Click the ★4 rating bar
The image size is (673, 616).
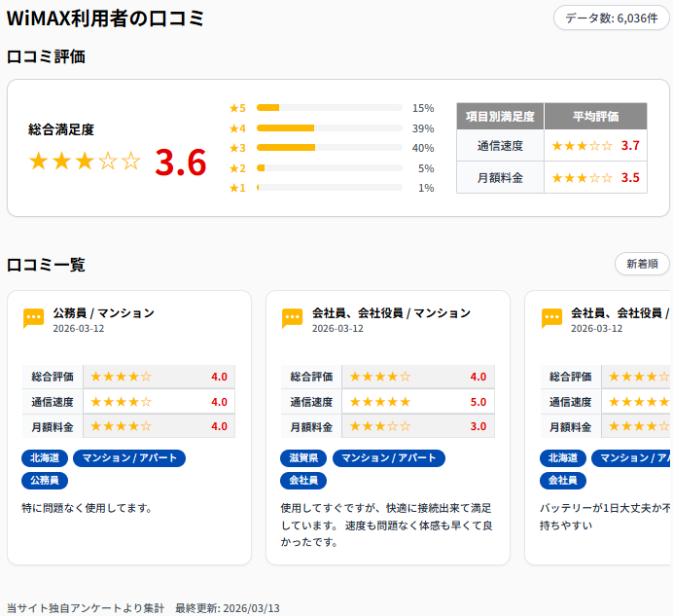(329, 128)
